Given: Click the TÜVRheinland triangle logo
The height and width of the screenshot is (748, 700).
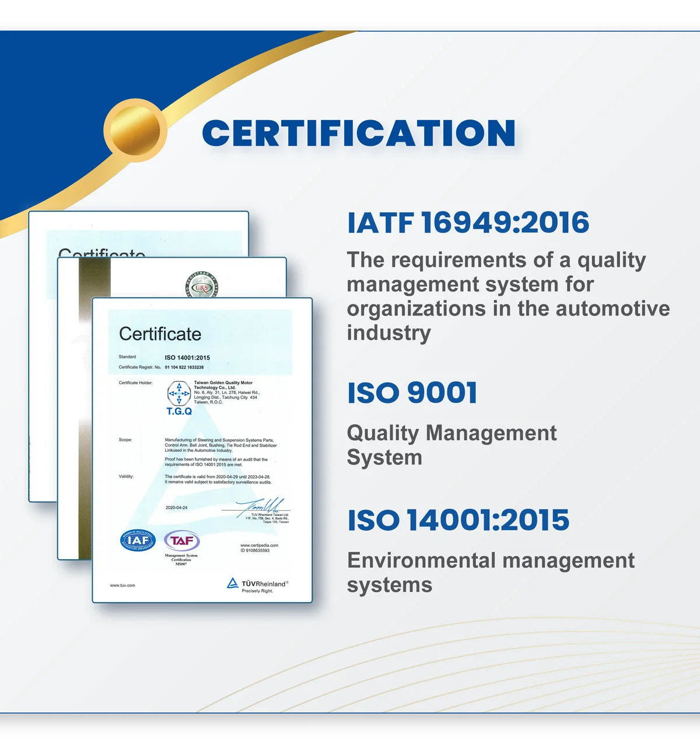Looking at the screenshot, I should coord(233,583).
